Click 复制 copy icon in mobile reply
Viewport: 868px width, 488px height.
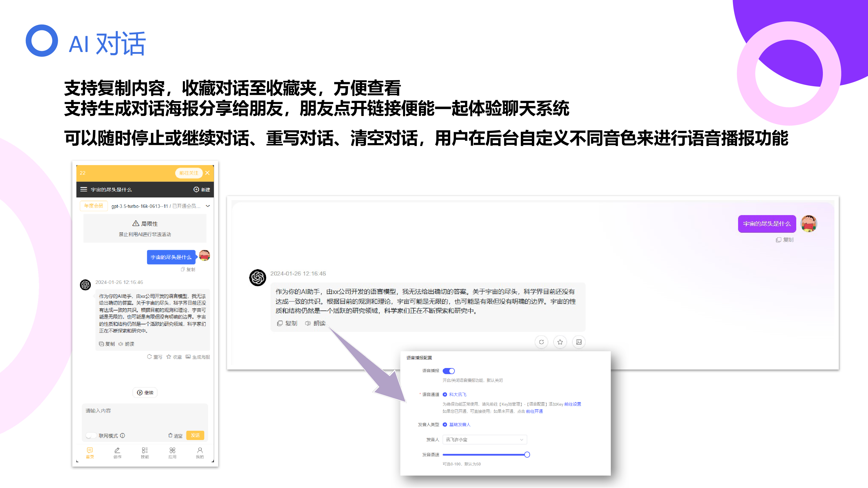[102, 343]
